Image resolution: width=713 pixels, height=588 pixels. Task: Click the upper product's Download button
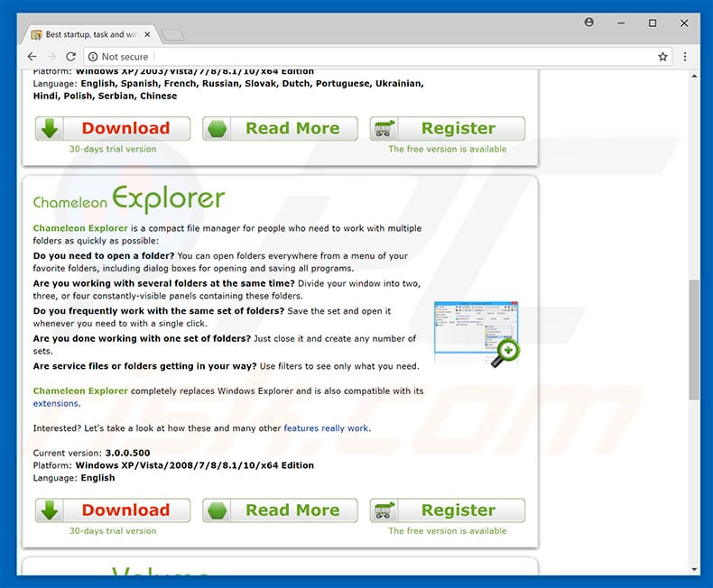[113, 129]
